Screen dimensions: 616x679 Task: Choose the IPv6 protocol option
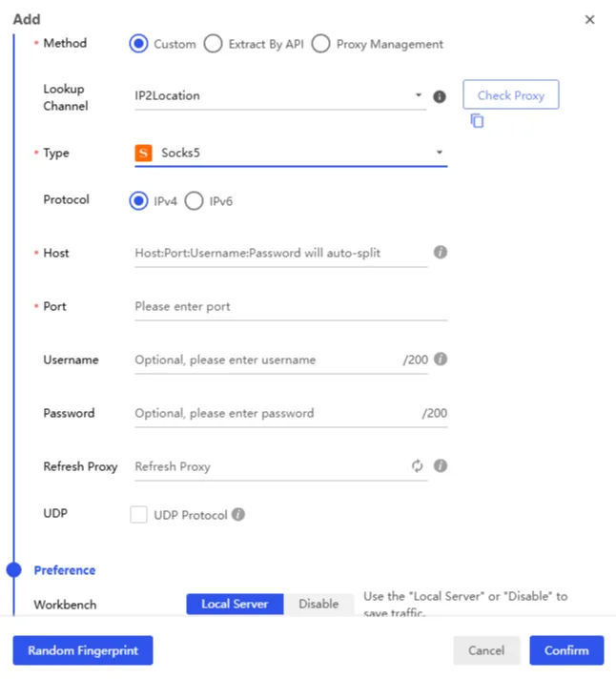click(194, 201)
